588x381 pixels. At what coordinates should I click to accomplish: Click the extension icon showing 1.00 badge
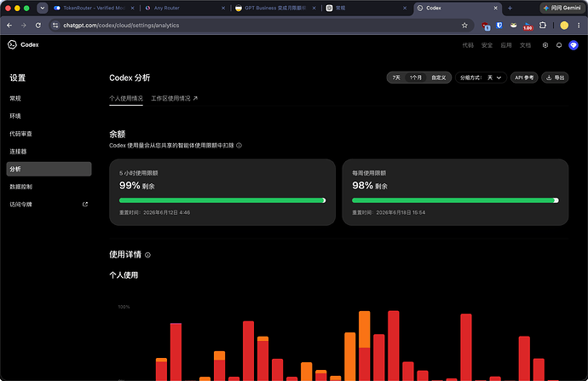coord(527,26)
